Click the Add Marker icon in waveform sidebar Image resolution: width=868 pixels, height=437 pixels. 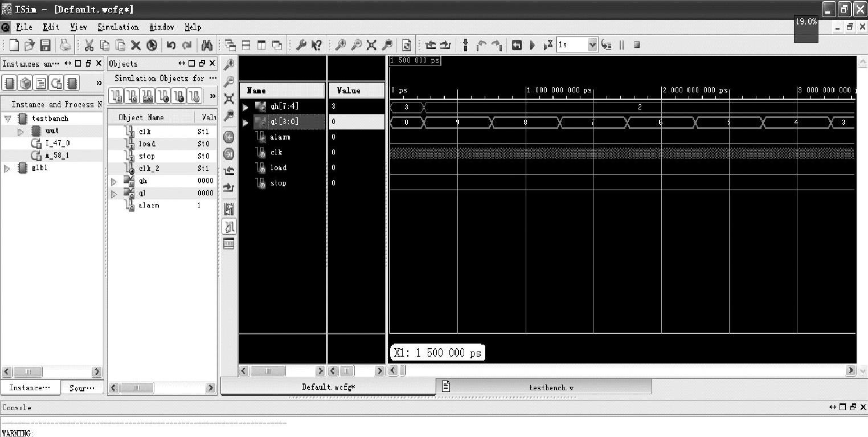click(x=229, y=209)
